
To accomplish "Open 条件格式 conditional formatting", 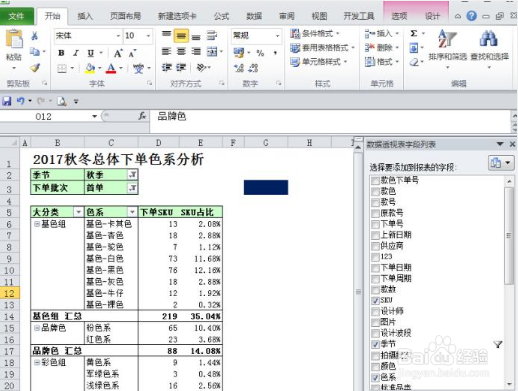I will tap(315, 34).
